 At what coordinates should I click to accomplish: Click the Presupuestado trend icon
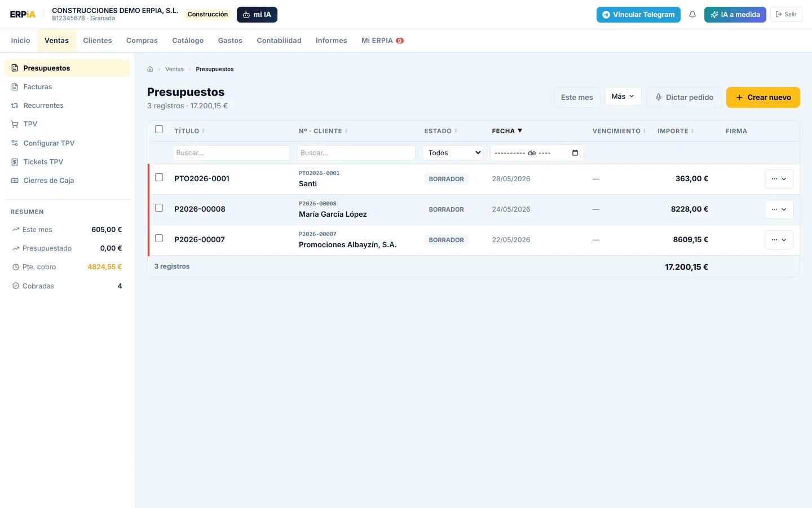[16, 248]
